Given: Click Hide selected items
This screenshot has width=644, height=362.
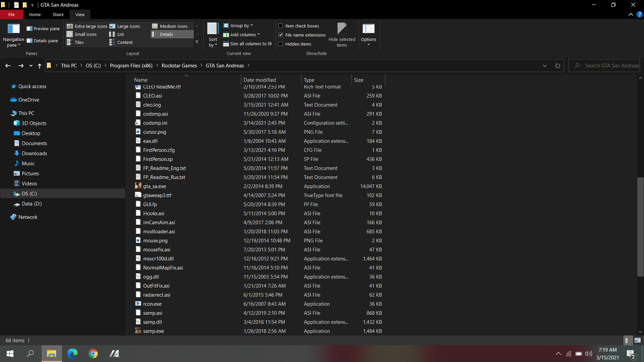Looking at the screenshot, I should point(342,35).
